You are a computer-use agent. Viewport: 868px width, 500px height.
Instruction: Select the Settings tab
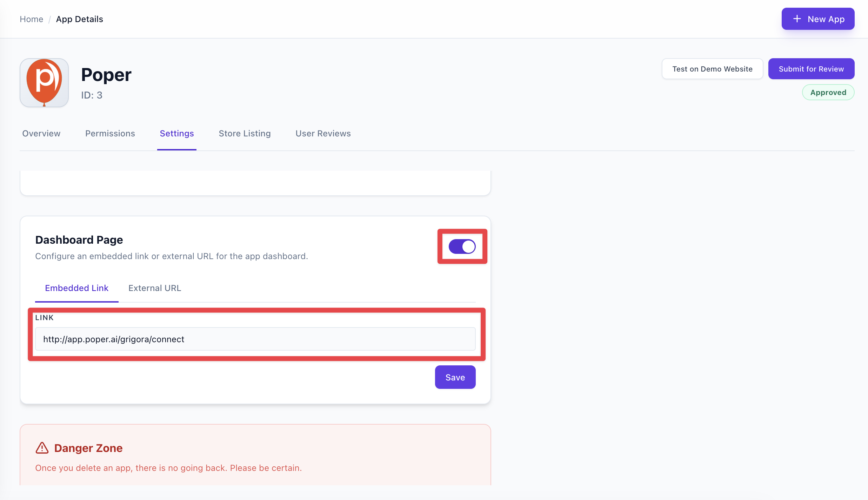click(x=176, y=134)
